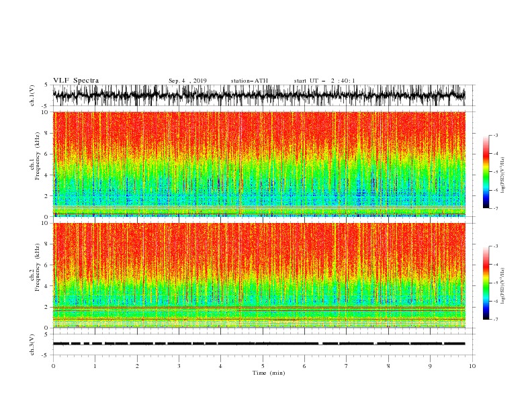Click inside the ch.1 spectrogram panel
Image resolution: width=532 pixels, height=411 pixels.
259,164
